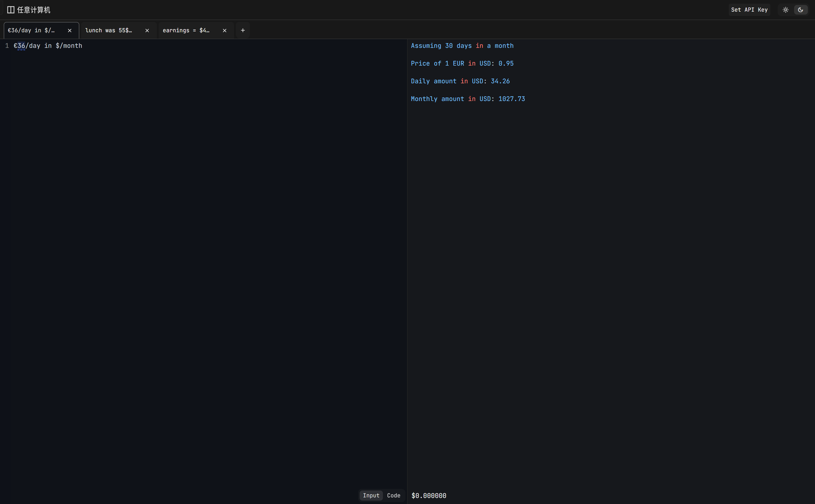Screen dimensions: 815x504
Task: Click the $0.000000 cost indicator
Action: [429, 496]
